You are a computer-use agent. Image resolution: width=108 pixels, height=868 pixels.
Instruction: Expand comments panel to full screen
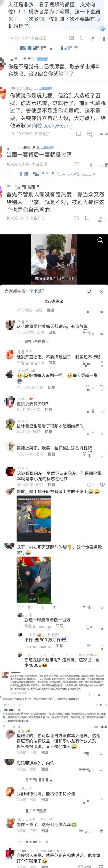tap(89, 291)
